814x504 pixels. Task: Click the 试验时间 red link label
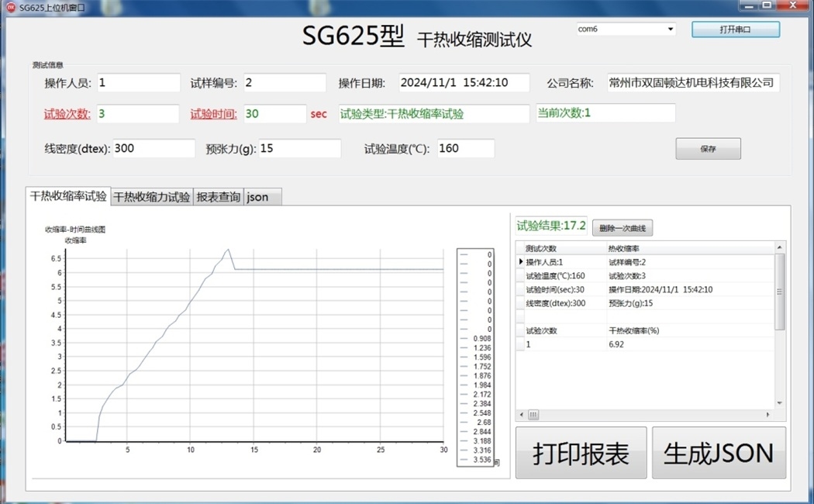[213, 114]
